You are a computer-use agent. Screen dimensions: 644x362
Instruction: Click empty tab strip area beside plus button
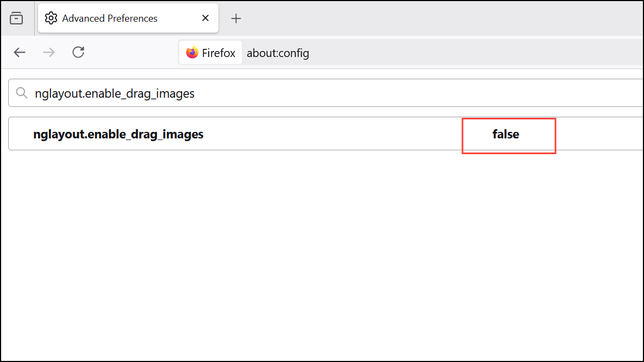click(435, 18)
